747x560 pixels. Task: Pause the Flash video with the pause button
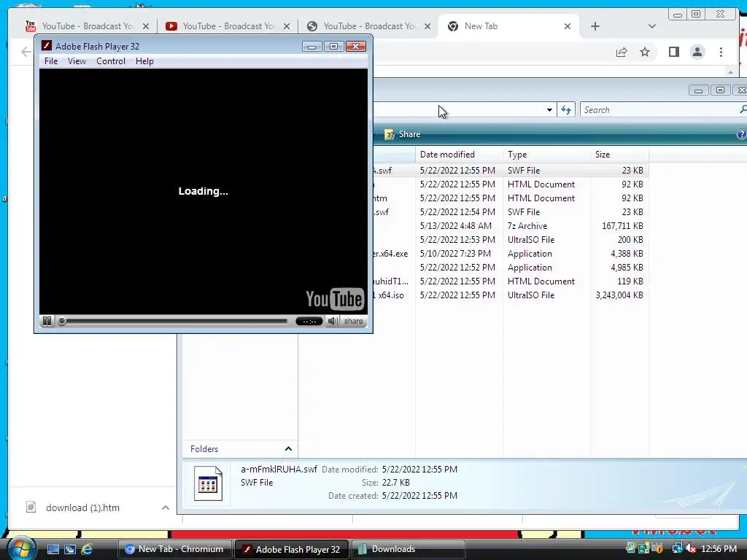(x=47, y=321)
